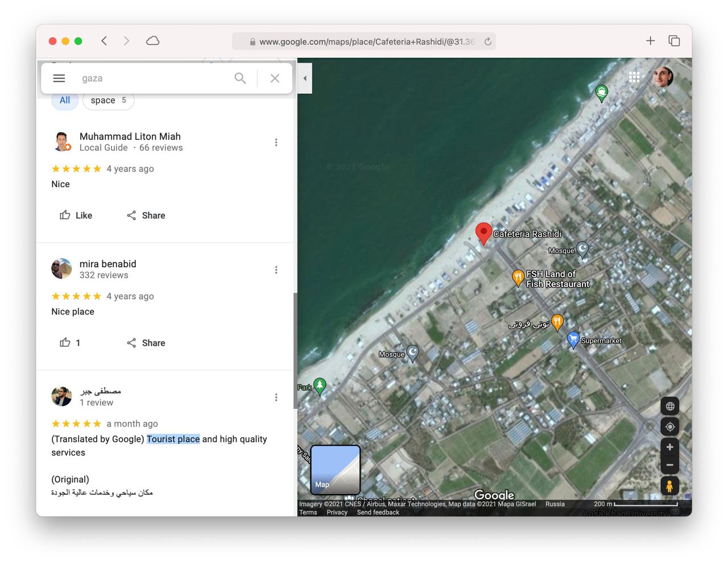Zoom out on the map

670,465
